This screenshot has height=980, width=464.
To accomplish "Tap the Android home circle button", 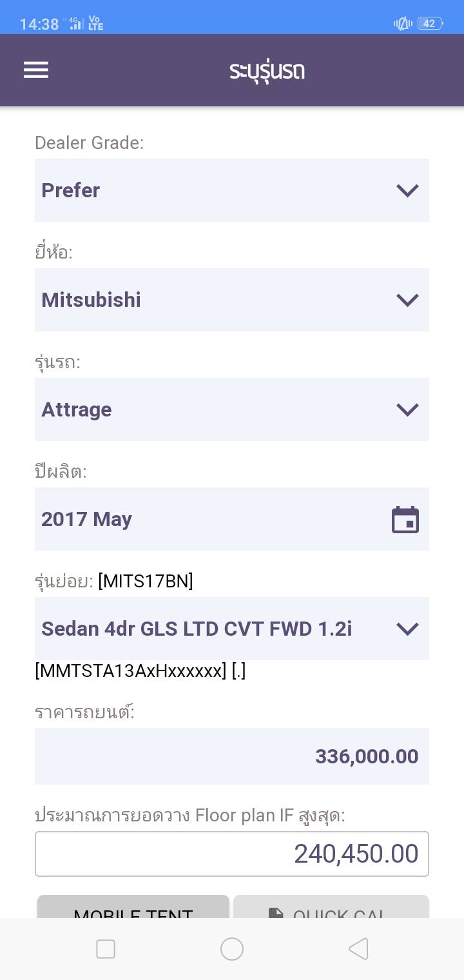I will point(232,949).
